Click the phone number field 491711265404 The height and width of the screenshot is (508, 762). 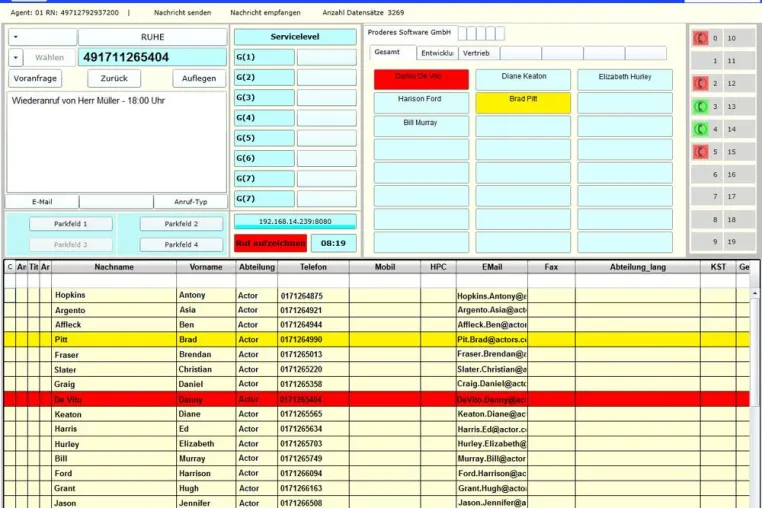point(153,57)
